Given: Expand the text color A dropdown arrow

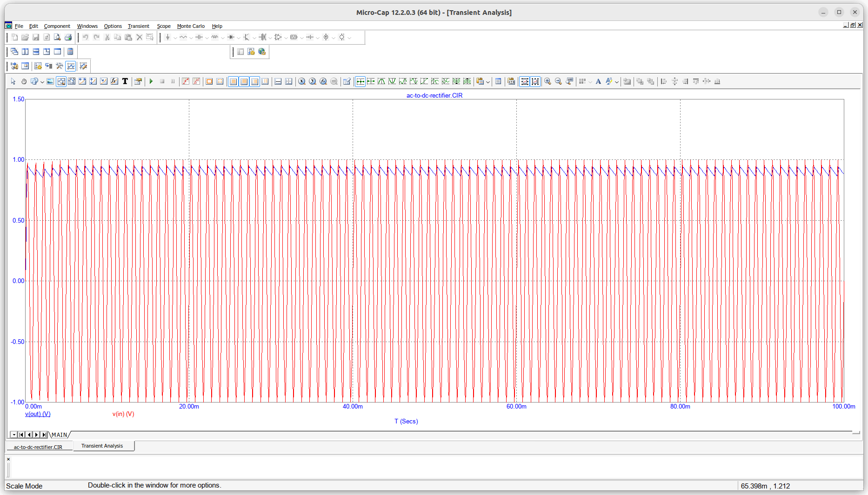Looking at the screenshot, I should 616,82.
